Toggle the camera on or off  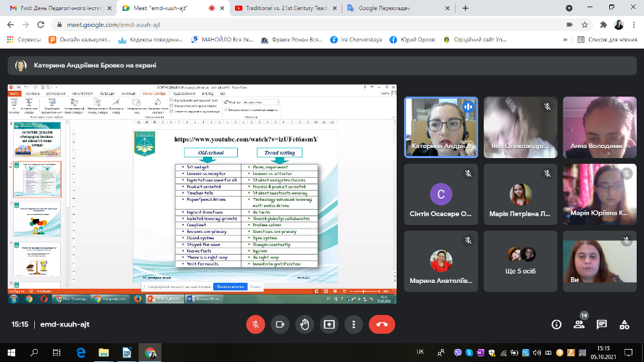pyautogui.click(x=280, y=324)
